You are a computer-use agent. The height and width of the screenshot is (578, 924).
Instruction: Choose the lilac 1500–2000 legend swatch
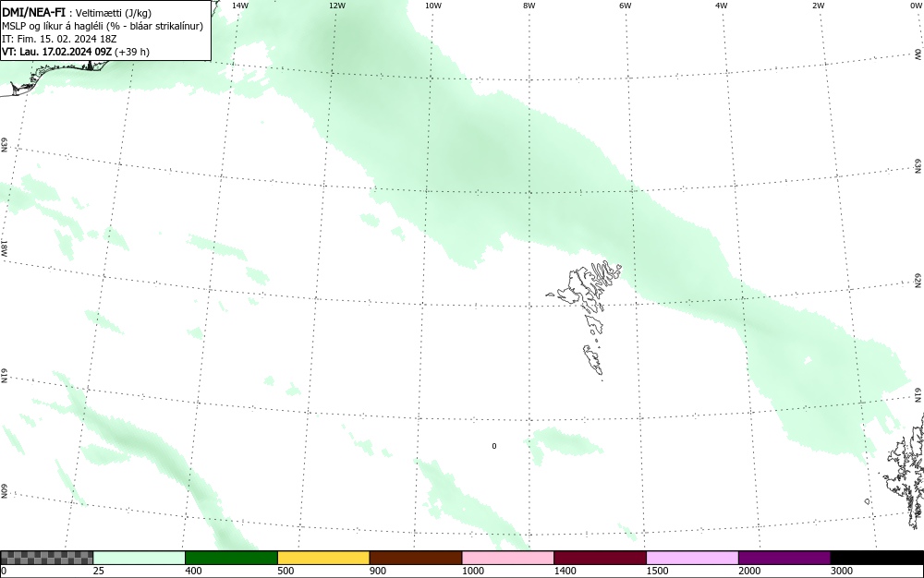pos(692,558)
